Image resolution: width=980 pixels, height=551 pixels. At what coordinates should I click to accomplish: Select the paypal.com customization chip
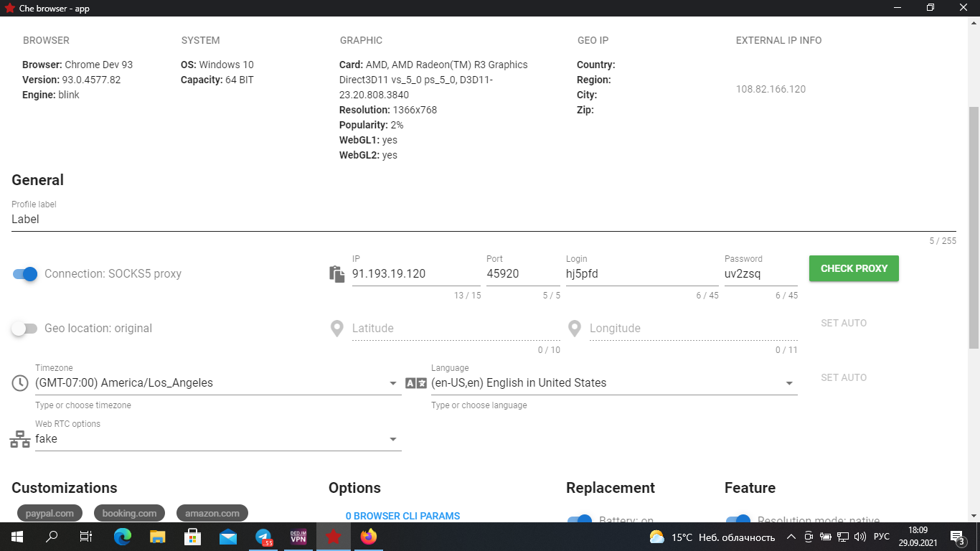(x=50, y=513)
